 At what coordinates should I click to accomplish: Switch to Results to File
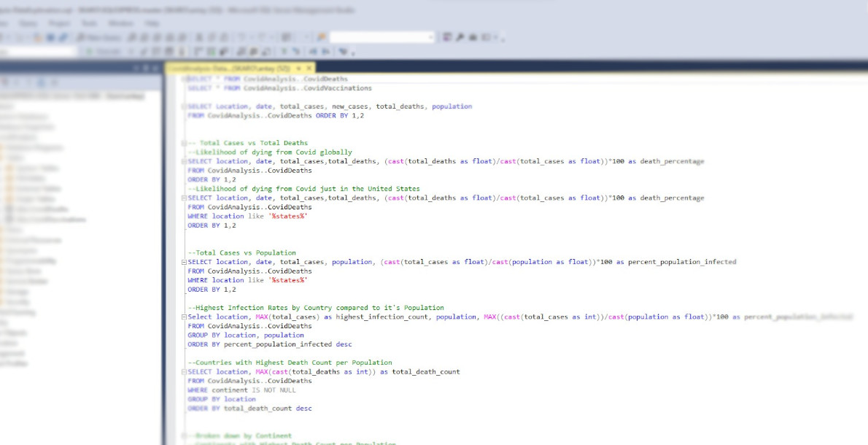[x=266, y=52]
